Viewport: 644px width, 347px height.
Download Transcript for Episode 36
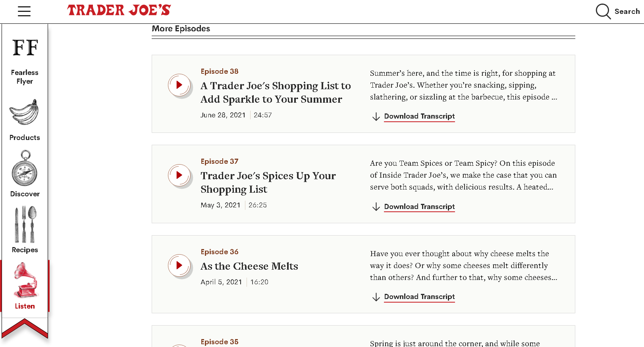pos(419,297)
